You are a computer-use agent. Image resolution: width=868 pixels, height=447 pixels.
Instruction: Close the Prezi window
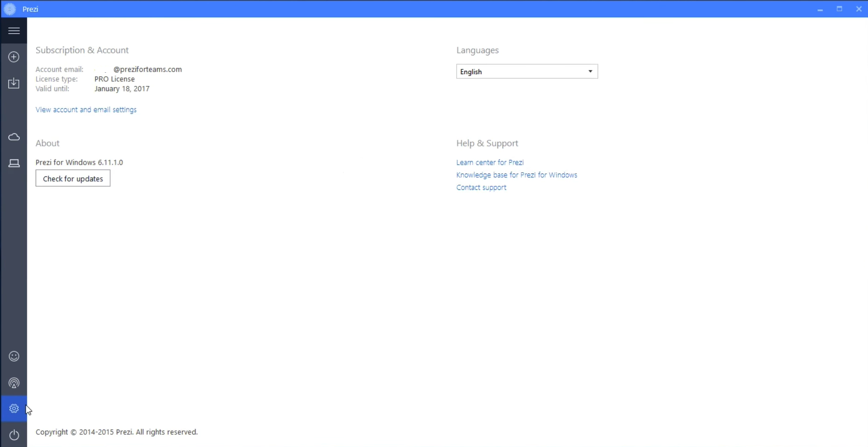coord(859,9)
